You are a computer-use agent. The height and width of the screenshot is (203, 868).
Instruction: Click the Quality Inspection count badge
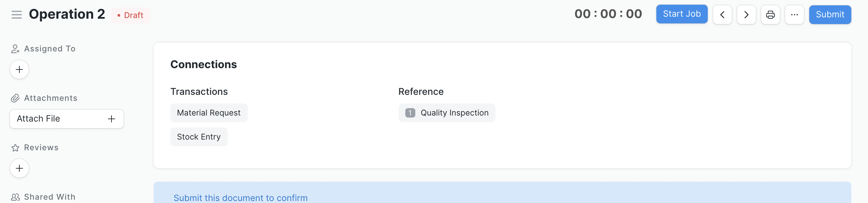(x=410, y=113)
